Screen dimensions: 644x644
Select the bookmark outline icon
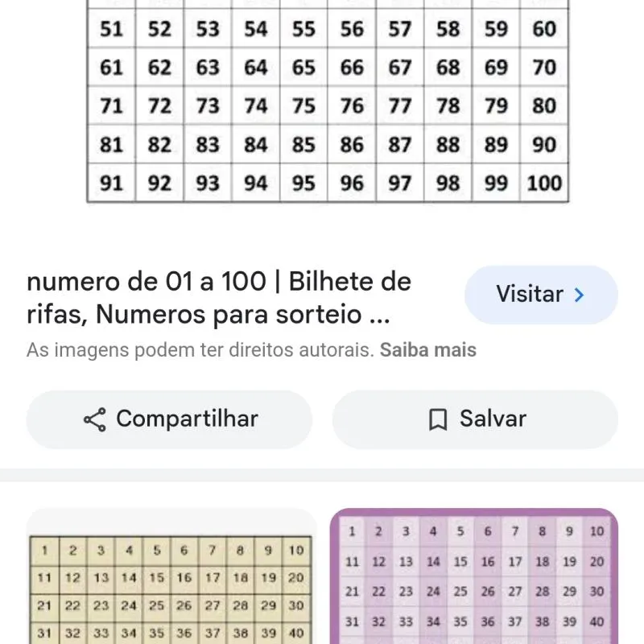pos(437,419)
